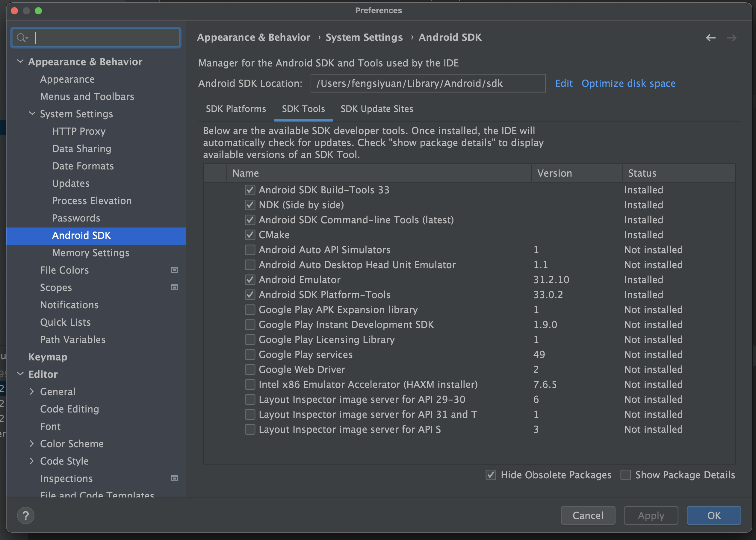
Task: Click the Android SDK Location path field
Action: coord(428,83)
